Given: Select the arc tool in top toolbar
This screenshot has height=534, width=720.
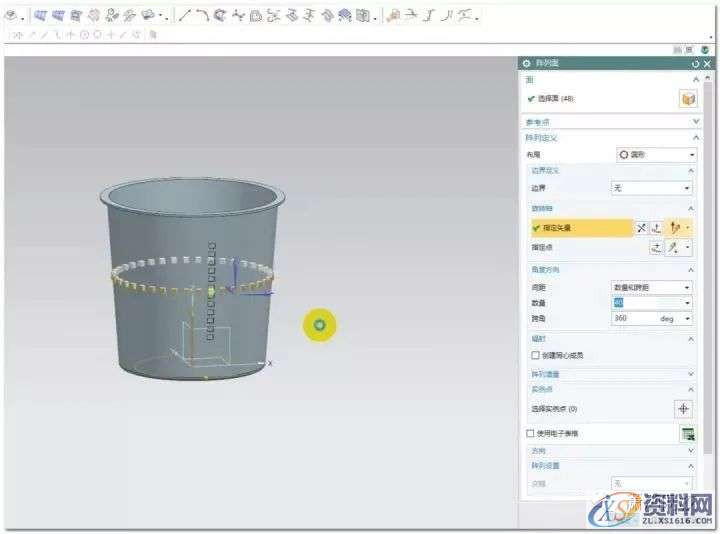Looking at the screenshot, I should click(202, 15).
